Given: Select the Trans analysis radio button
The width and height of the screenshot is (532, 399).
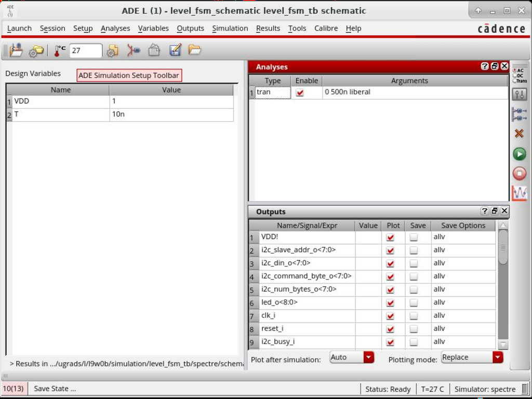Looking at the screenshot, I should click(515, 81).
